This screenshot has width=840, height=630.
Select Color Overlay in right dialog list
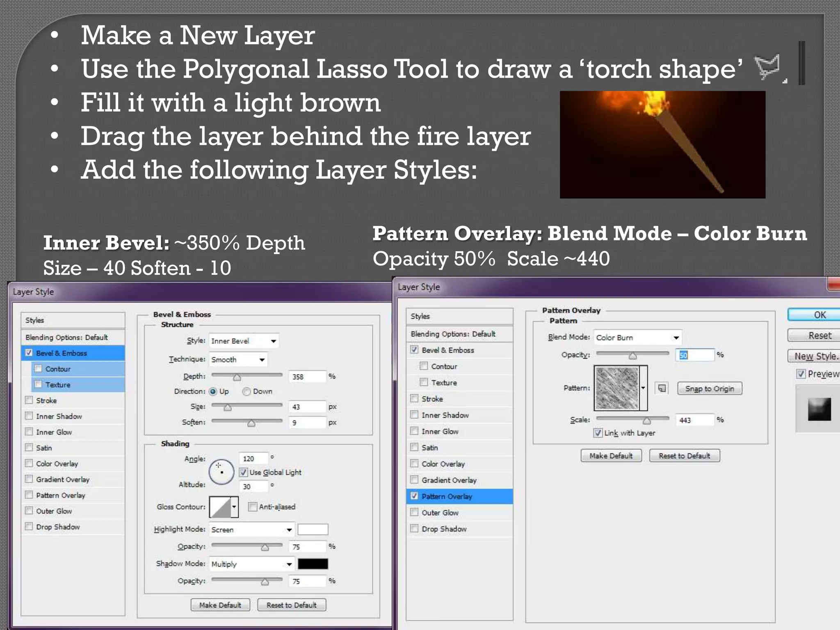click(x=459, y=463)
